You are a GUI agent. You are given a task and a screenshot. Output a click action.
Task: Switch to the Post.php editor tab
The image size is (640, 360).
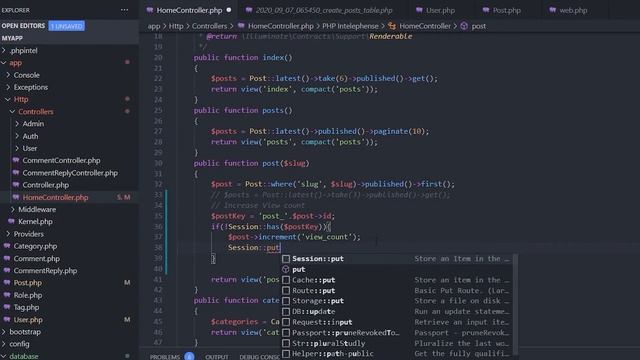tap(506, 10)
